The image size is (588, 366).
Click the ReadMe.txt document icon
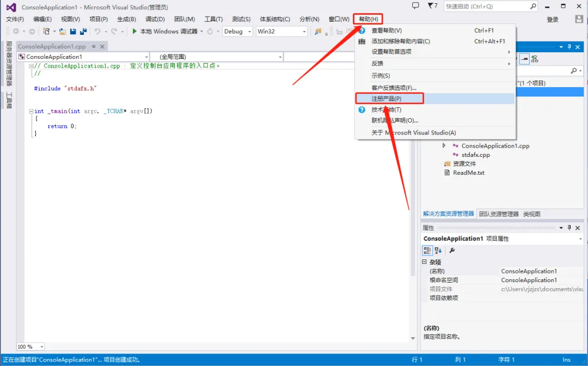[447, 173]
